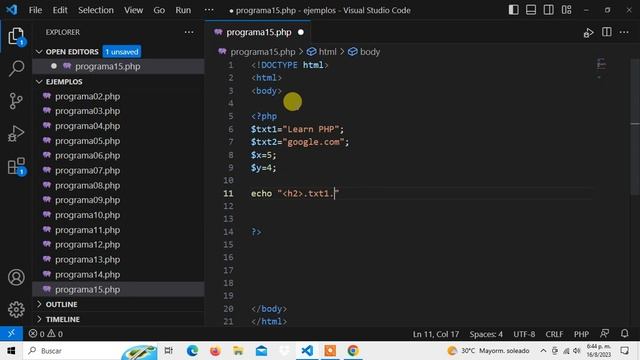Open the View menu
The image size is (640, 360).
point(133,10)
